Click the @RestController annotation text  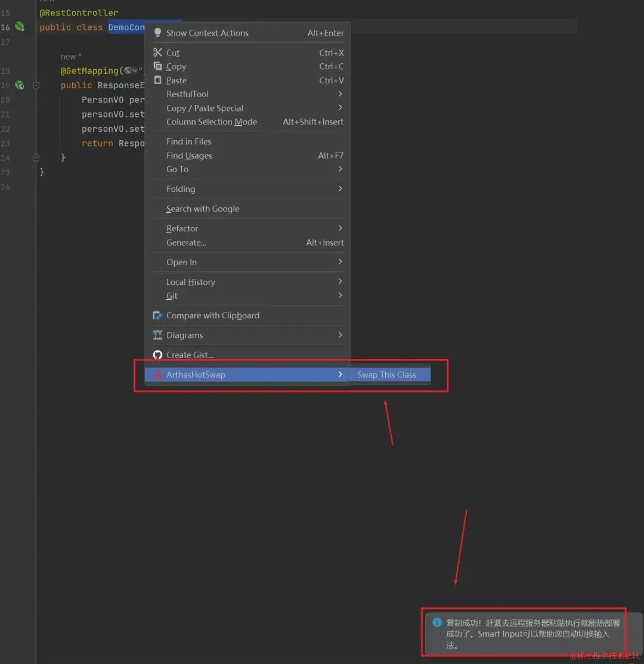coord(79,13)
